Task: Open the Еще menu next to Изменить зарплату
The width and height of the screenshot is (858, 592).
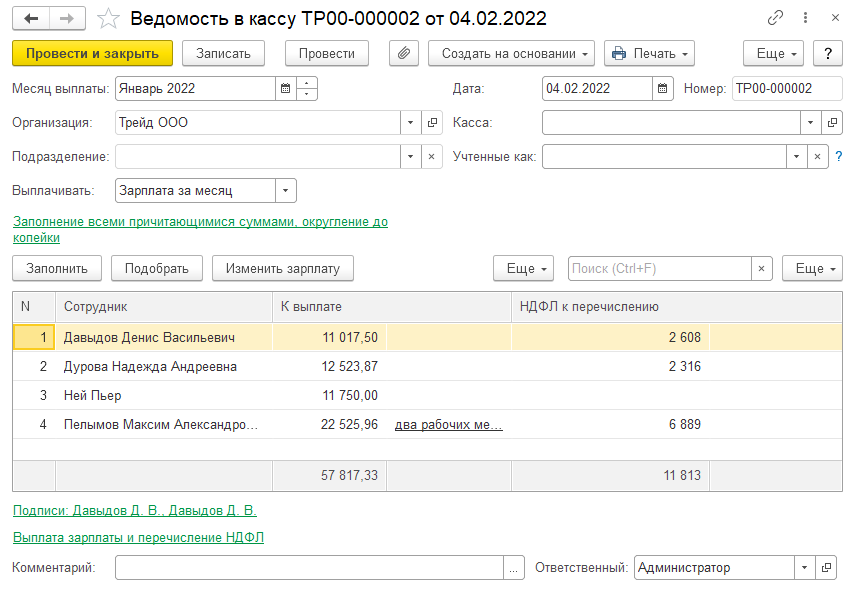Action: (524, 269)
